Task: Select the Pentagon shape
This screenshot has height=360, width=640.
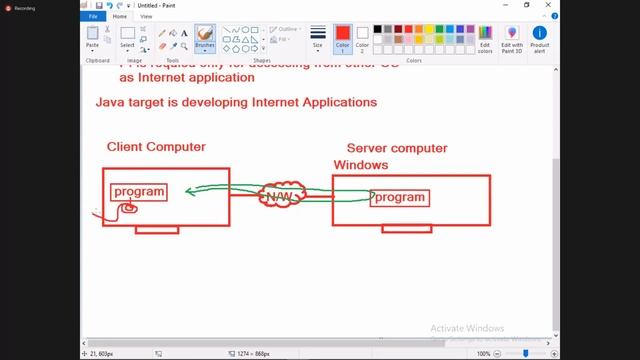Action: coord(236,49)
